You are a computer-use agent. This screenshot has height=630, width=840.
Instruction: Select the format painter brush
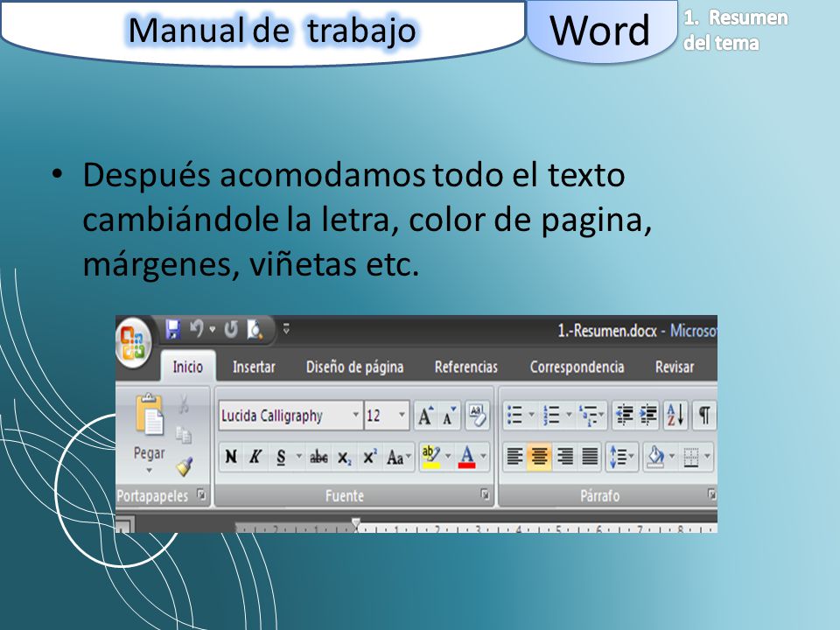click(x=185, y=466)
